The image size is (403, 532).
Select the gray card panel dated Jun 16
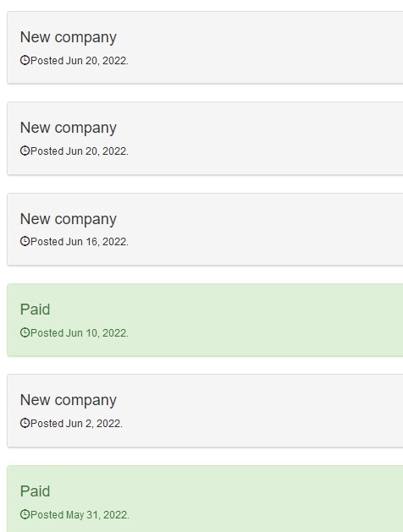(205, 229)
